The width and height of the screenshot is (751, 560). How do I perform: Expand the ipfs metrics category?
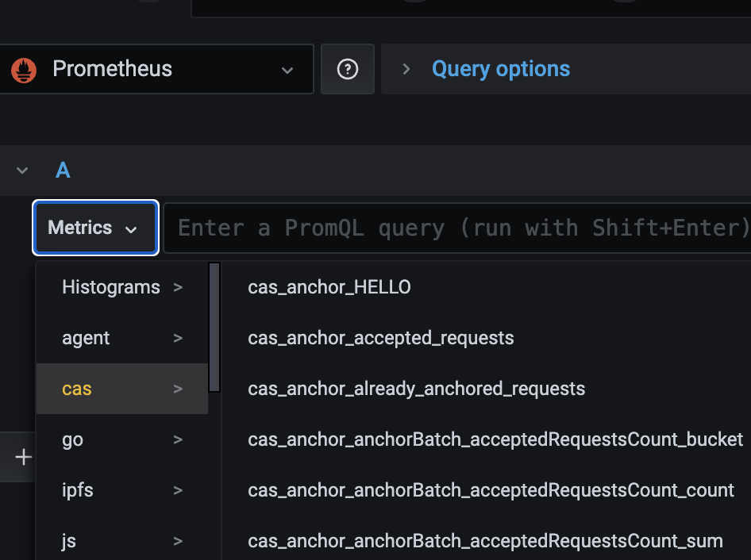pos(122,490)
